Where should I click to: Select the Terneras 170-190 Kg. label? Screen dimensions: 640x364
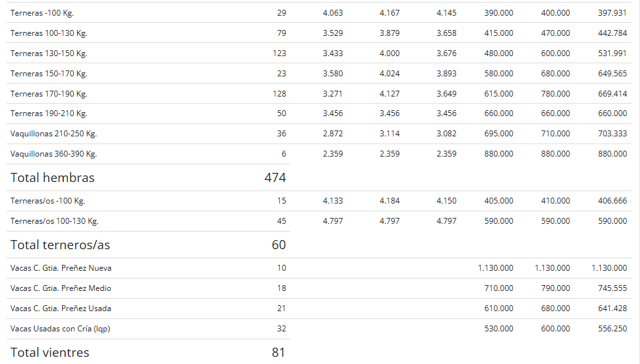pyautogui.click(x=49, y=94)
